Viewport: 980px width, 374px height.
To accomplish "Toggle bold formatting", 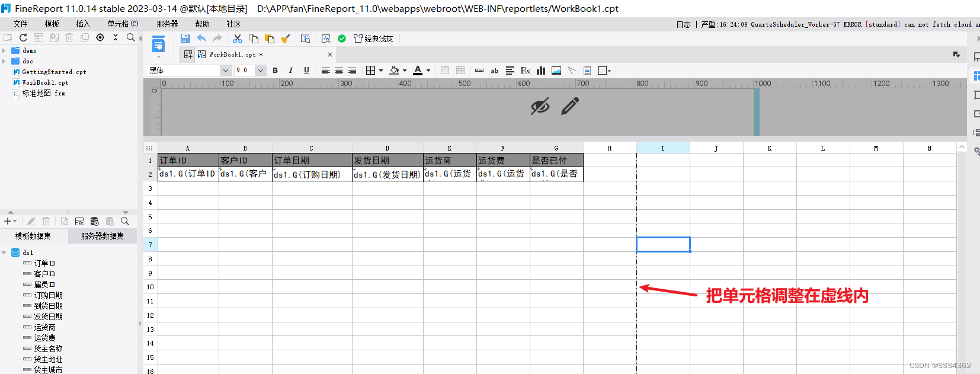I will pos(275,71).
